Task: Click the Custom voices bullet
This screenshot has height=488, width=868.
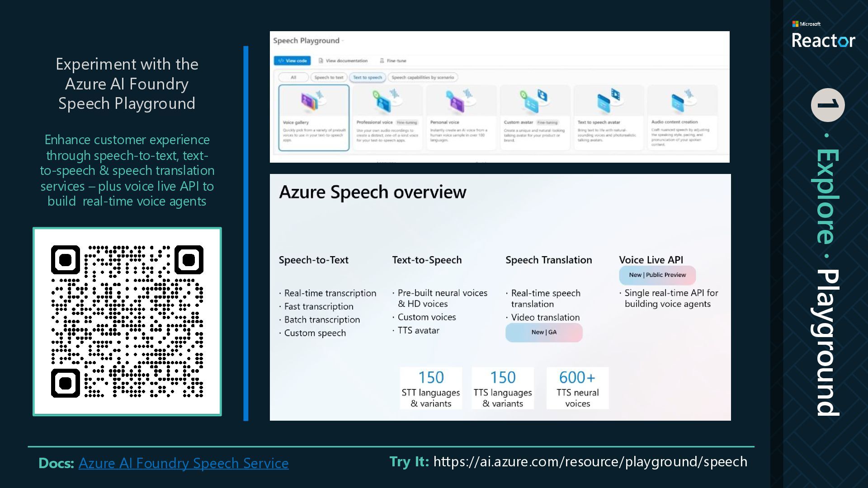Action: [425, 317]
